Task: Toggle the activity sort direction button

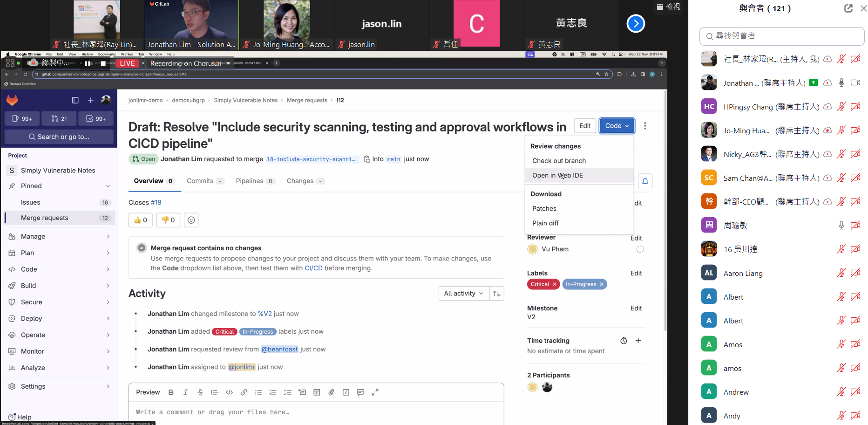Action: pyautogui.click(x=497, y=294)
